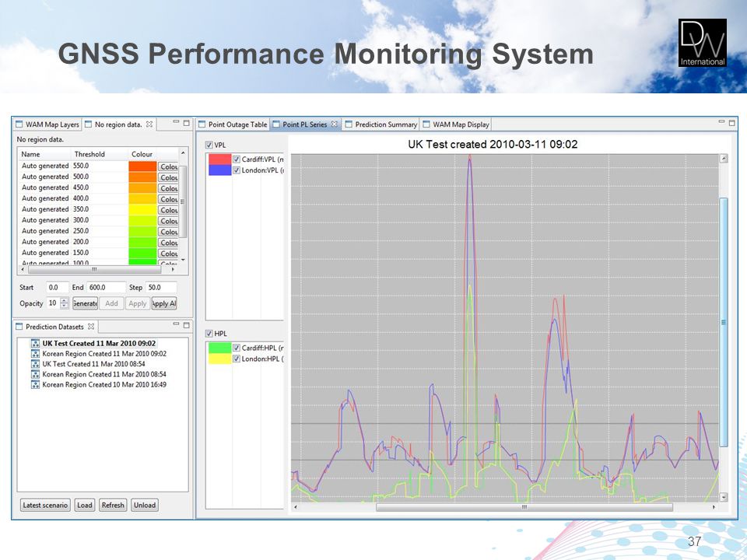Click chart horizontal scrollbar thumb

(x=524, y=507)
